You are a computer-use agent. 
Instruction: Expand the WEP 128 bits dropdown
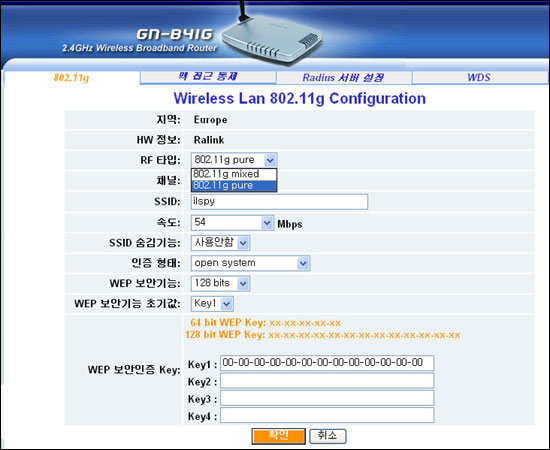[243, 283]
